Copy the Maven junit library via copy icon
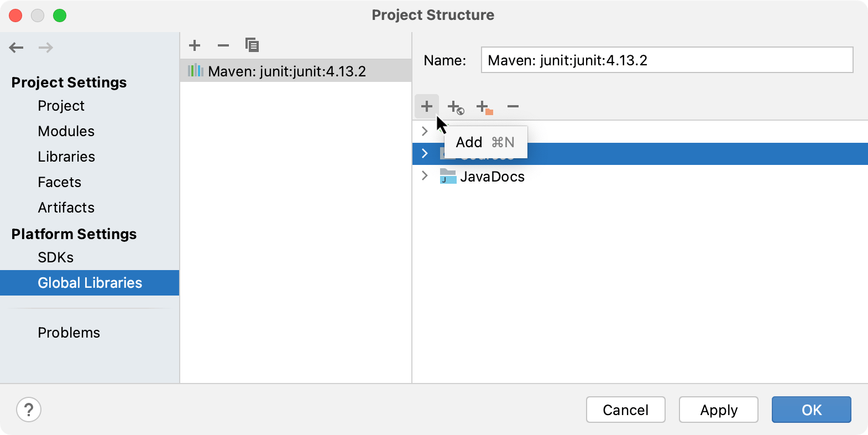The height and width of the screenshot is (435, 868). tap(252, 45)
